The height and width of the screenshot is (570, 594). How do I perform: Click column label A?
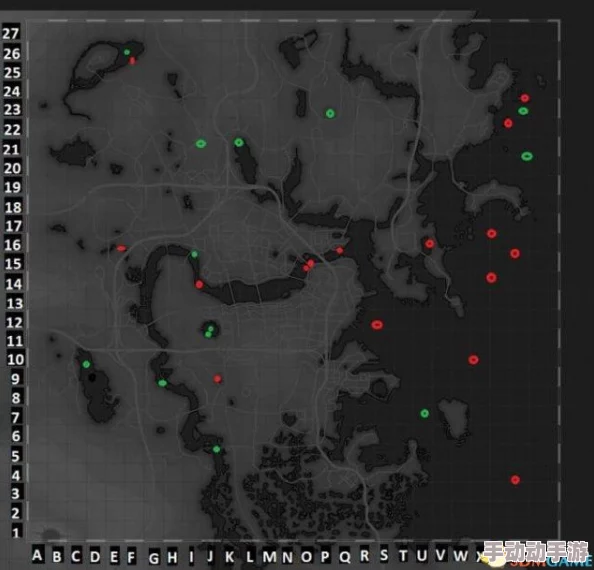(x=37, y=556)
